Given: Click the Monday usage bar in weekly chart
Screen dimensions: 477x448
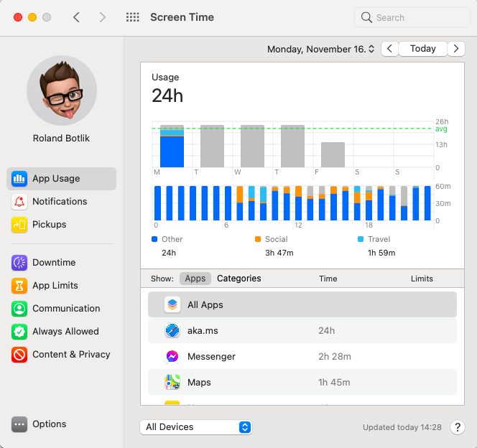Looking at the screenshot, I should 172,146.
